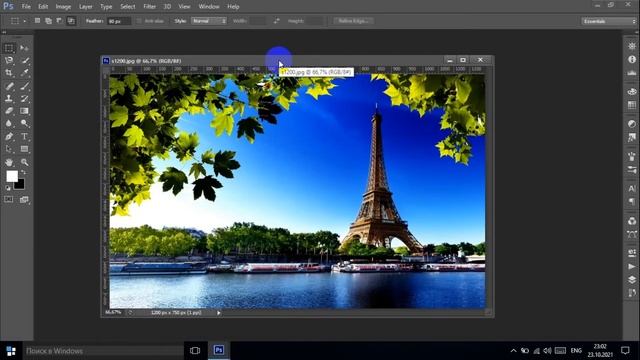Select the Dodge tool
The image size is (640, 360).
(24, 123)
